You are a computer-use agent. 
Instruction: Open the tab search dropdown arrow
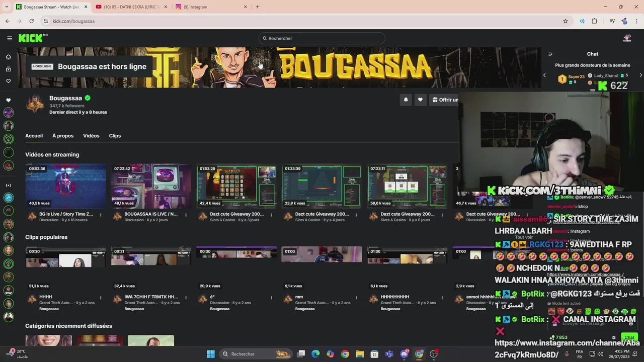7,7
